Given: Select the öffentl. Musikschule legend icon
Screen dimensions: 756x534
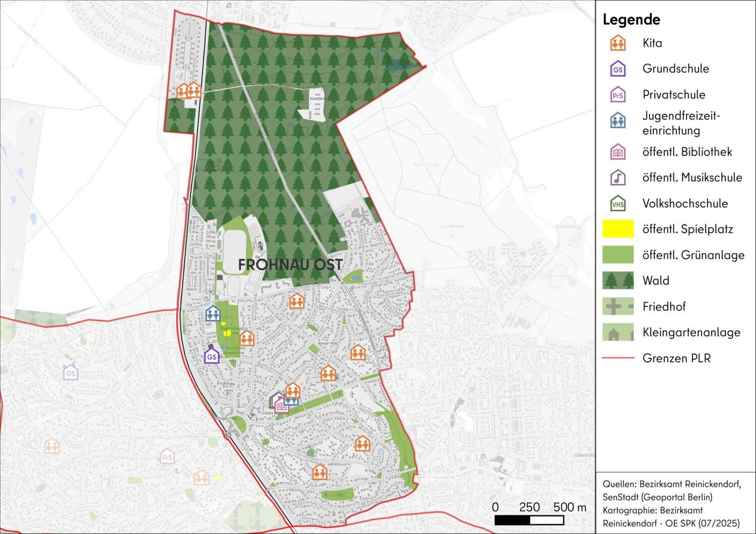Looking at the screenshot, I should 617,178.
